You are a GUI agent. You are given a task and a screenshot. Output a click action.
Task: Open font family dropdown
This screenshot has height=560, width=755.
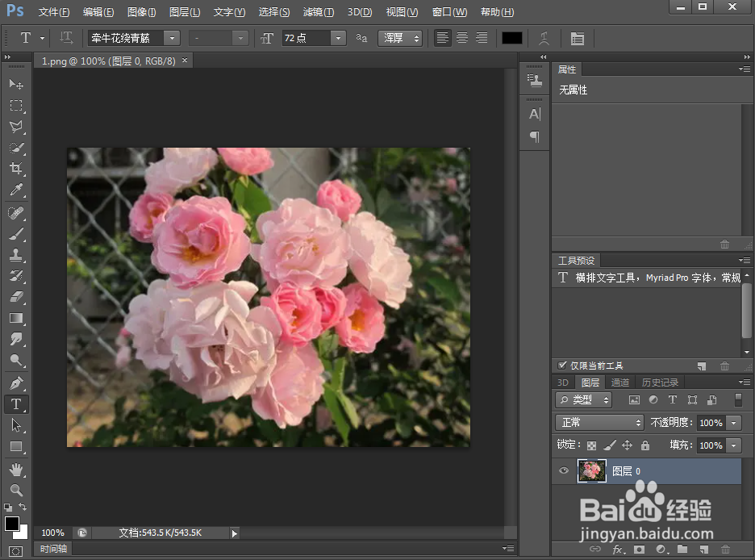[172, 38]
